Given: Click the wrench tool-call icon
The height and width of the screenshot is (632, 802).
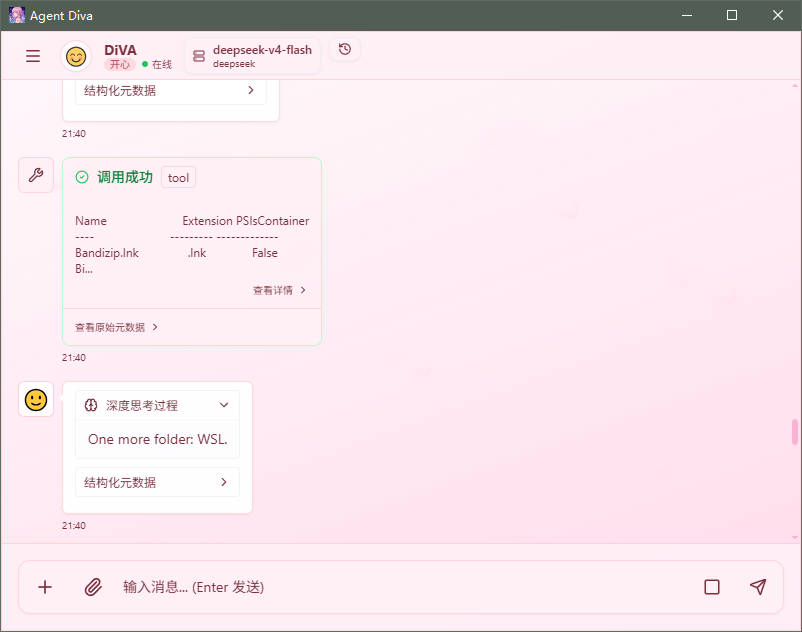Looking at the screenshot, I should pos(36,175).
